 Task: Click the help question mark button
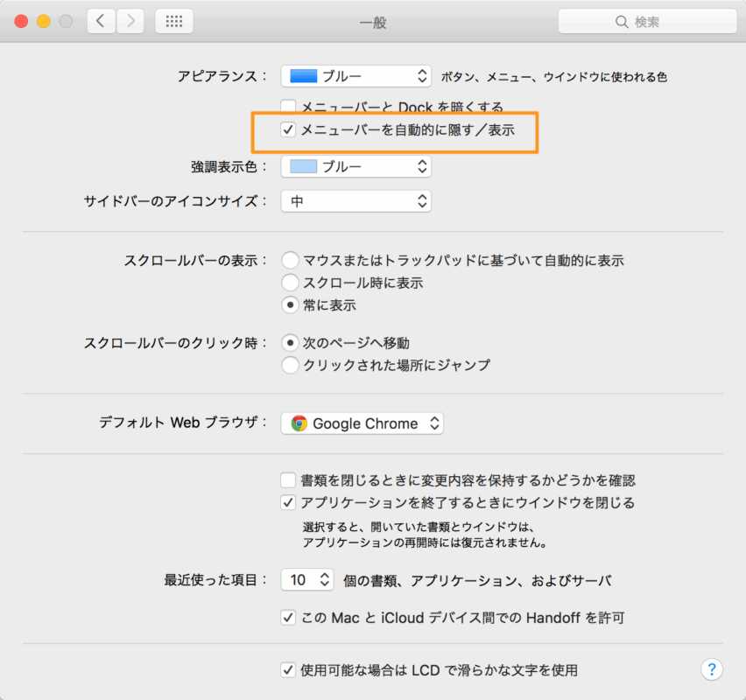pos(711,669)
